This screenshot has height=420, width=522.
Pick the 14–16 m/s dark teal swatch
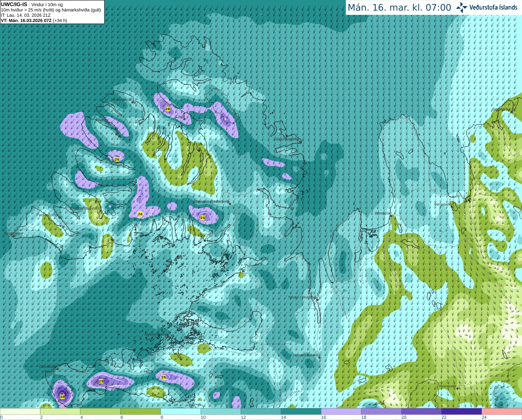pos(301,411)
